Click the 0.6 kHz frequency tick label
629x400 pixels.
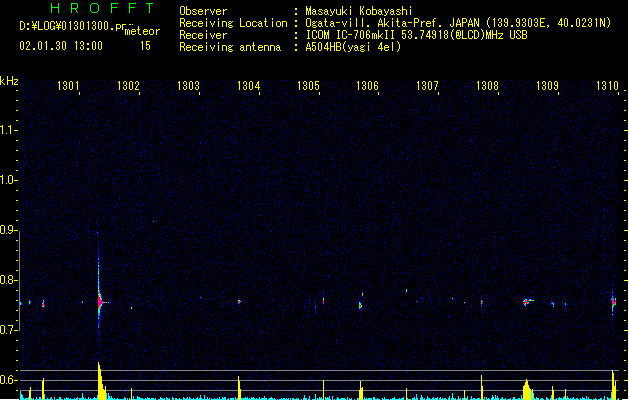pos(8,380)
